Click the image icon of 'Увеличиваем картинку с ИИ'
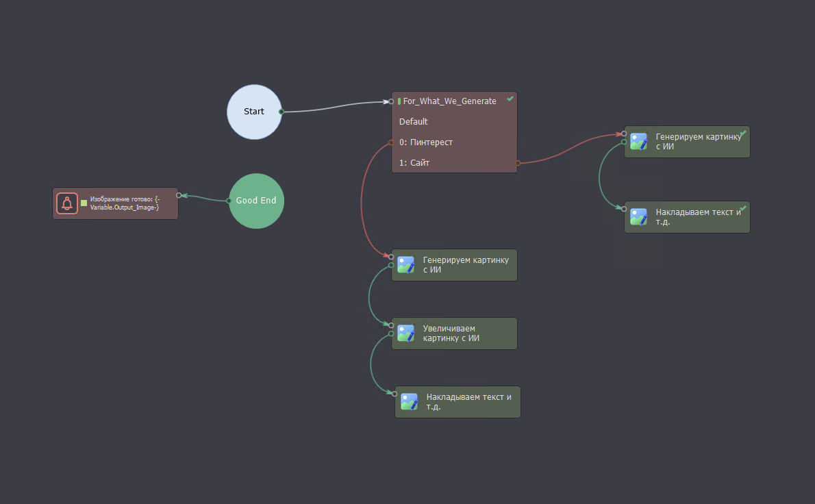This screenshot has height=504, width=815. tap(406, 333)
